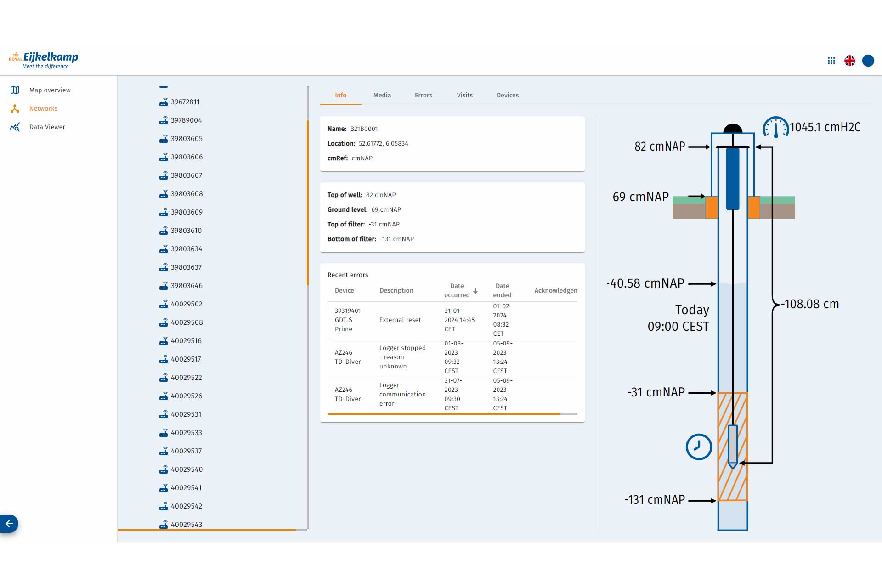
Task: Click the UK flag language icon
Action: point(849,61)
